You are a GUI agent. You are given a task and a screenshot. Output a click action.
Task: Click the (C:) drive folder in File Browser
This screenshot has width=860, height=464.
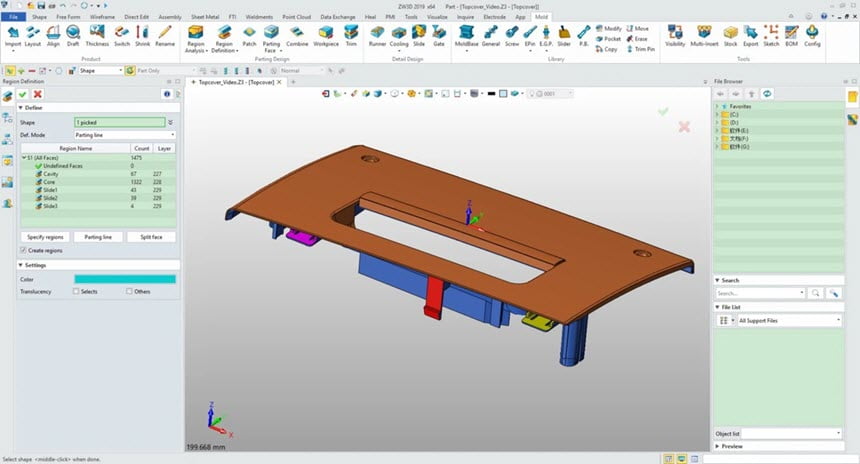[x=729, y=115]
